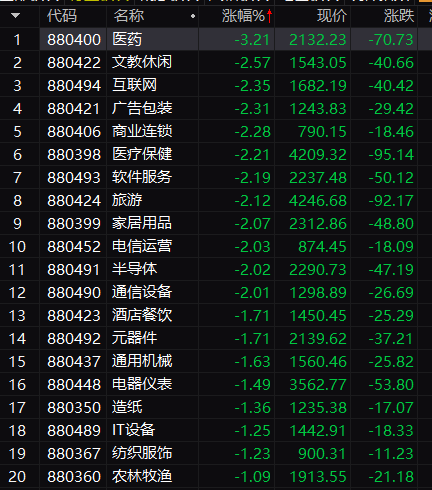Image resolution: width=432 pixels, height=490 pixels.
Task: Select the 通用机械 sector
Action: (142, 361)
